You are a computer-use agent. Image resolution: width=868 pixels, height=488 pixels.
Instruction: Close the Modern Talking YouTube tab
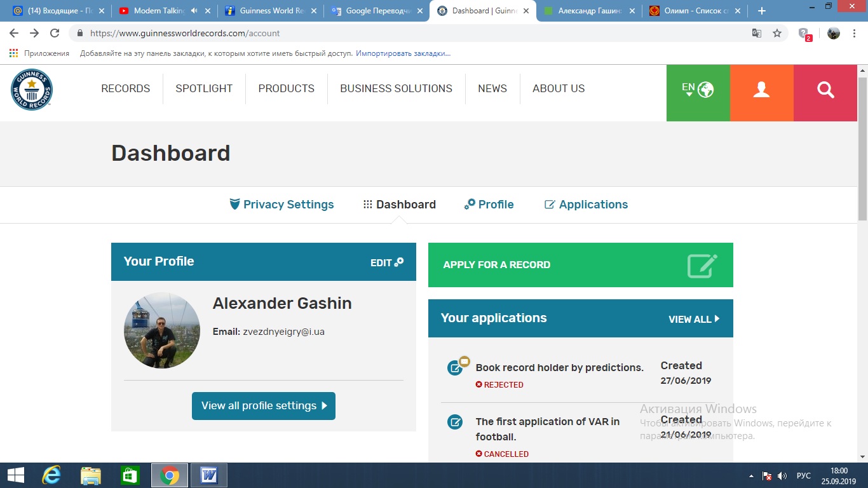207,11
